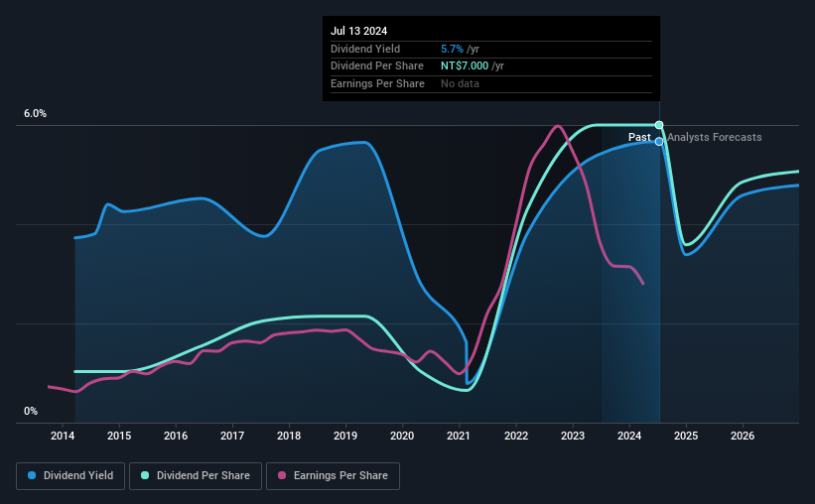Click the 0% y-axis label
Viewport: 815px width, 504px height.
31,412
